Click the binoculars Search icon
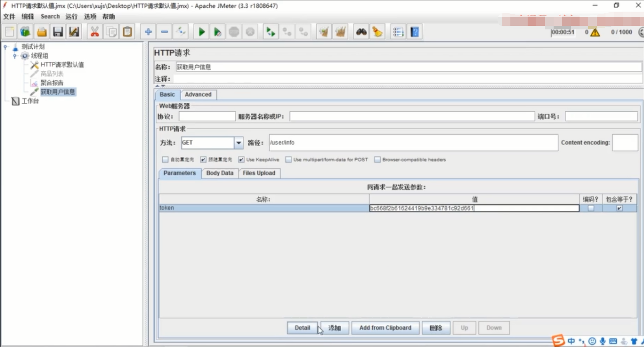Viewport: 644px width, 347px height. [361, 32]
